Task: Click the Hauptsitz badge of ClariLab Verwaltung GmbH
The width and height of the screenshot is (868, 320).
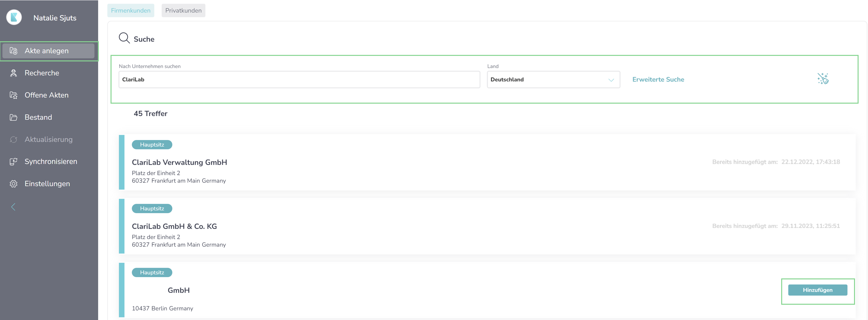Action: (x=152, y=145)
